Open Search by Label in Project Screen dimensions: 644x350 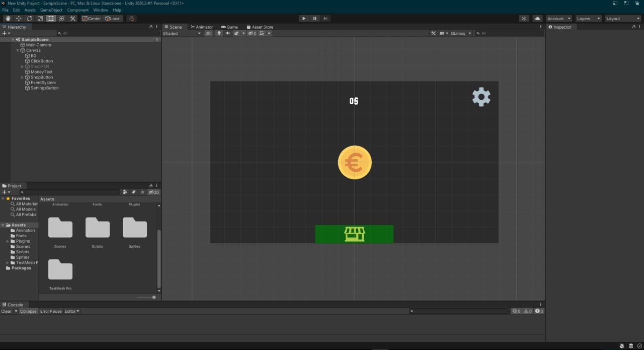point(134,192)
